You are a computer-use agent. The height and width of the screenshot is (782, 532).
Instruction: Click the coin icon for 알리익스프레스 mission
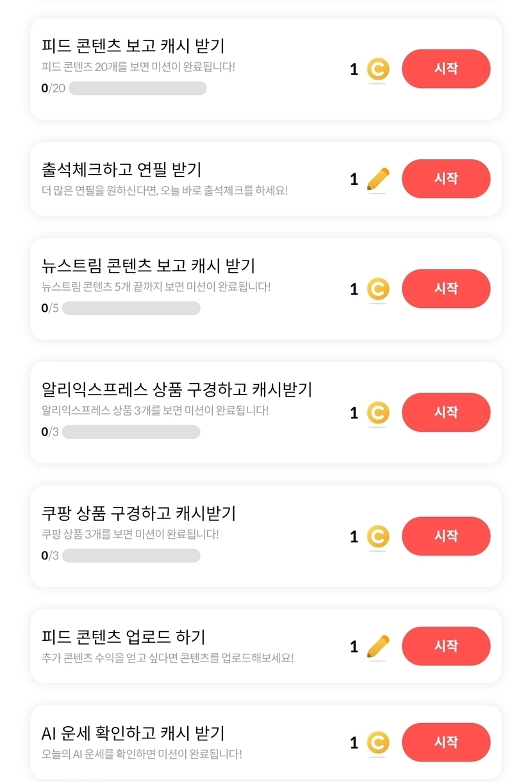378,413
